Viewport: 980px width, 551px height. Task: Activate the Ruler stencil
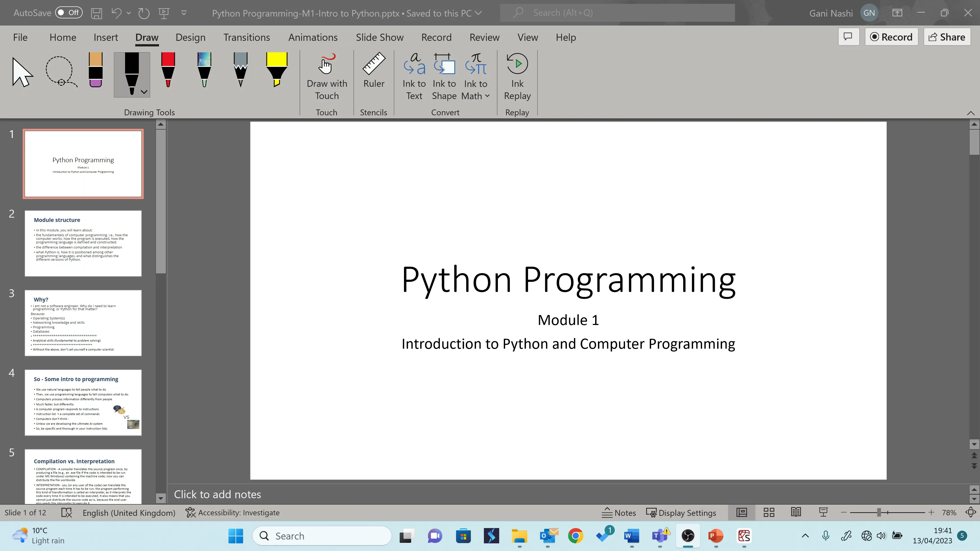[x=373, y=74]
